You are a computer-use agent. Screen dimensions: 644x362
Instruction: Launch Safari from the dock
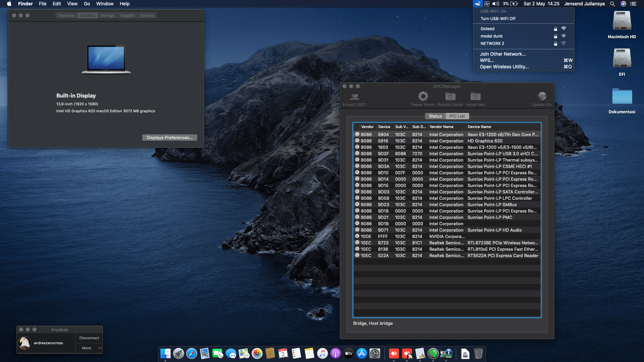pyautogui.click(x=192, y=353)
